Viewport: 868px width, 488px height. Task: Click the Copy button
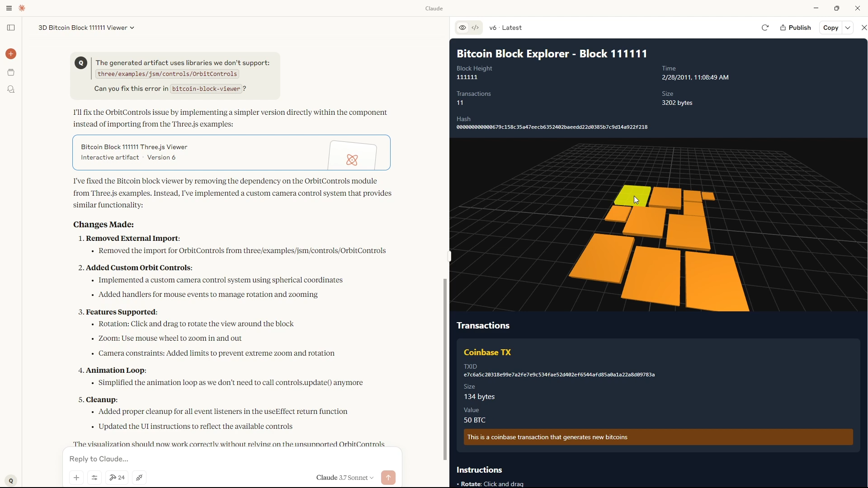tap(831, 28)
